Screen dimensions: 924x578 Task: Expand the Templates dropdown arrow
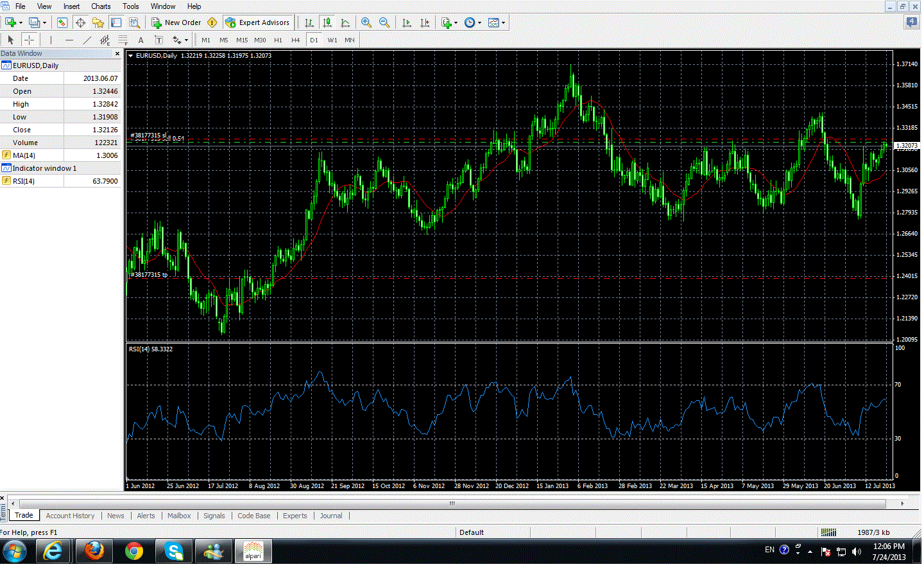pos(504,22)
